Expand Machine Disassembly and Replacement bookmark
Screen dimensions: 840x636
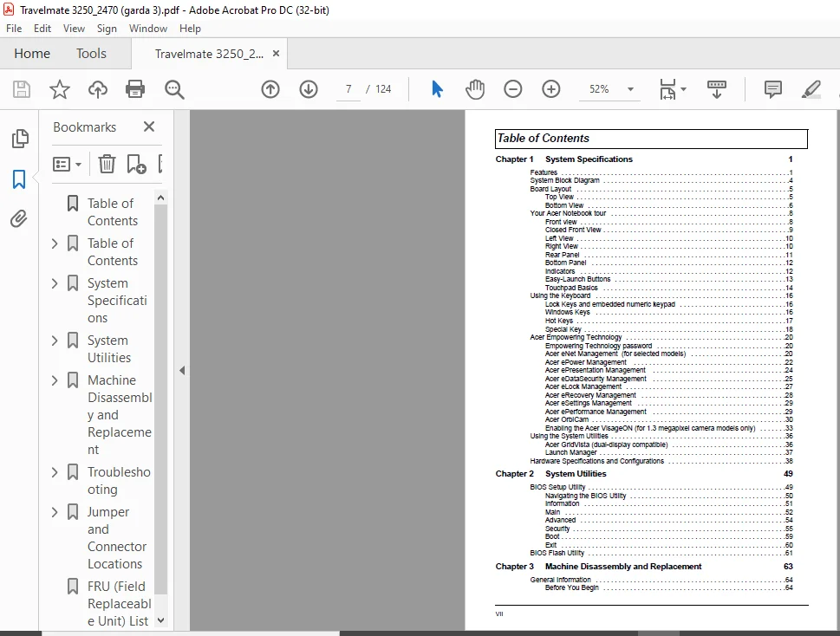click(54, 380)
